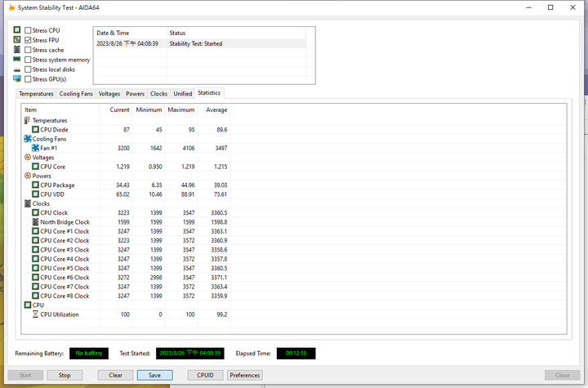588x388 pixels.
Task: Select the CPU Core #4 Clock row label
Action: (65, 259)
